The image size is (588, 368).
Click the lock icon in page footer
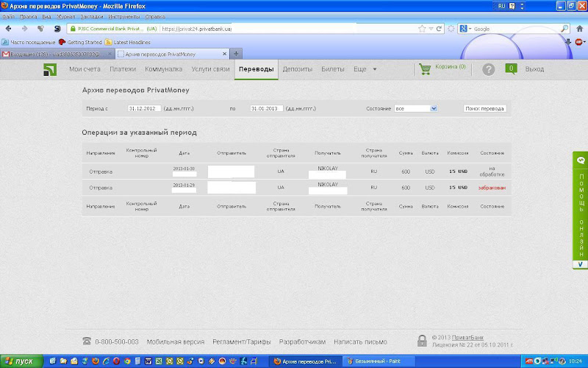[422, 341]
